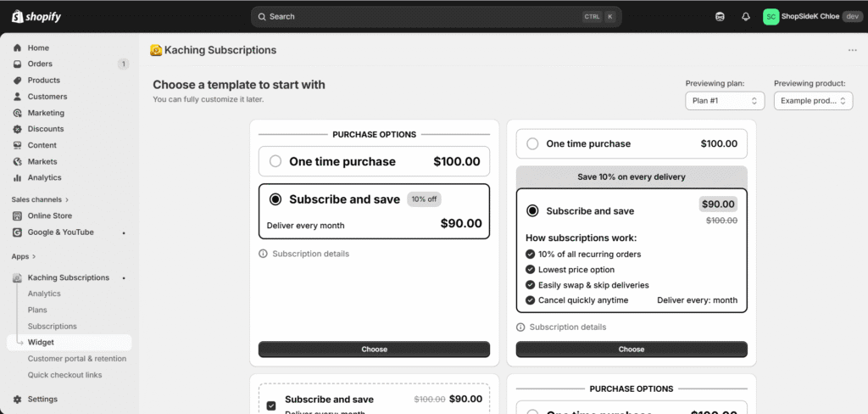868x414 pixels.
Task: Open the Sidekick assistant icon in top bar
Action: pyautogui.click(x=720, y=17)
